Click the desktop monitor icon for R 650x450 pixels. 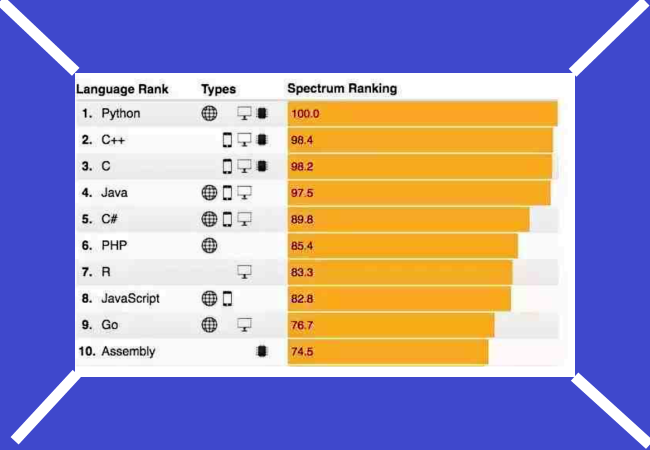(244, 272)
